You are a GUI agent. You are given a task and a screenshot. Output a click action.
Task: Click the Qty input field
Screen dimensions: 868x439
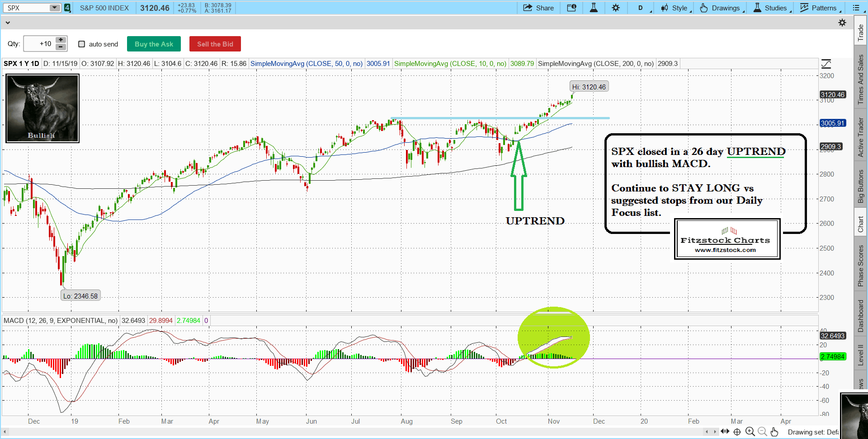(x=39, y=44)
